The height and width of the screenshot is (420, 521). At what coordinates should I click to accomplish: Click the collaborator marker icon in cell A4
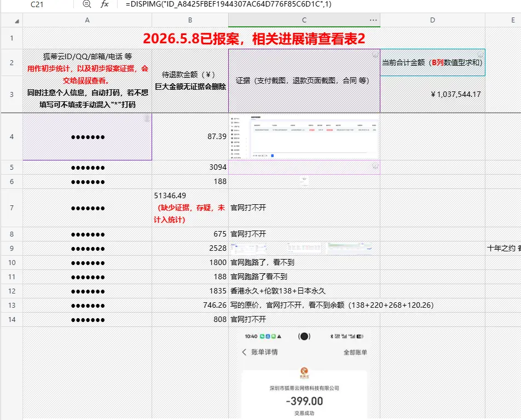click(147, 118)
